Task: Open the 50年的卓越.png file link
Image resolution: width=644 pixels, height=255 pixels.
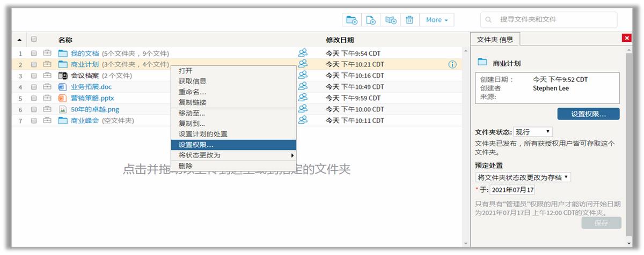Action: (x=95, y=109)
